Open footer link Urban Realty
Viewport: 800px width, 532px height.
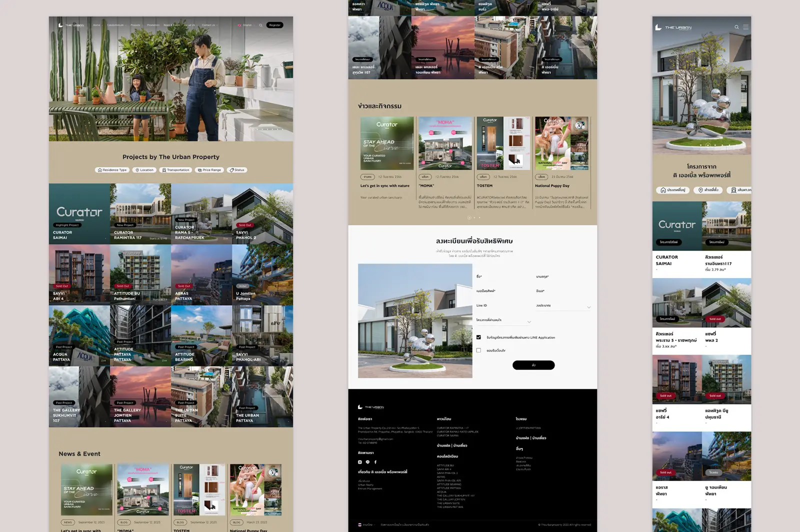[365, 485]
